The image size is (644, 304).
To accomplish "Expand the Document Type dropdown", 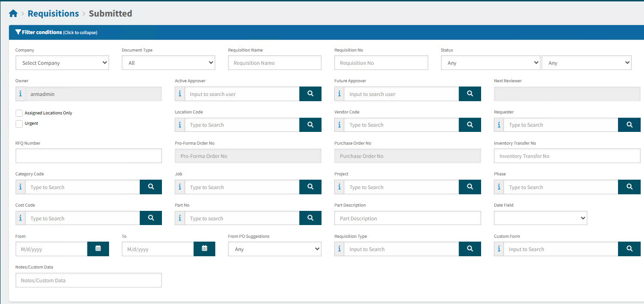I will tap(168, 63).
